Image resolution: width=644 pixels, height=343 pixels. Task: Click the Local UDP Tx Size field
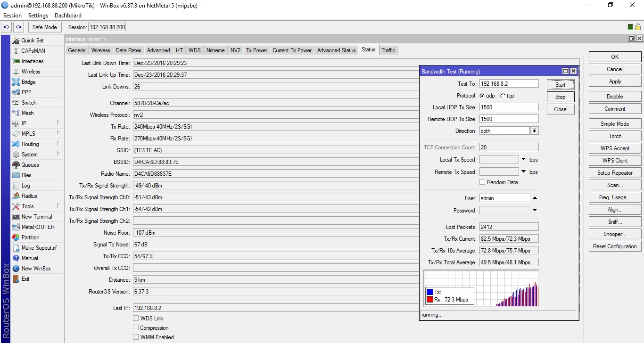click(x=509, y=107)
